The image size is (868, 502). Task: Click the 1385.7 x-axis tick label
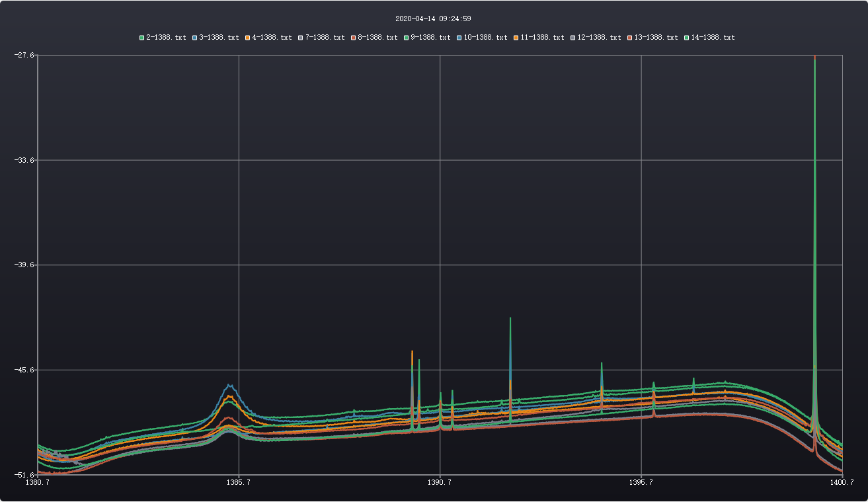click(239, 483)
